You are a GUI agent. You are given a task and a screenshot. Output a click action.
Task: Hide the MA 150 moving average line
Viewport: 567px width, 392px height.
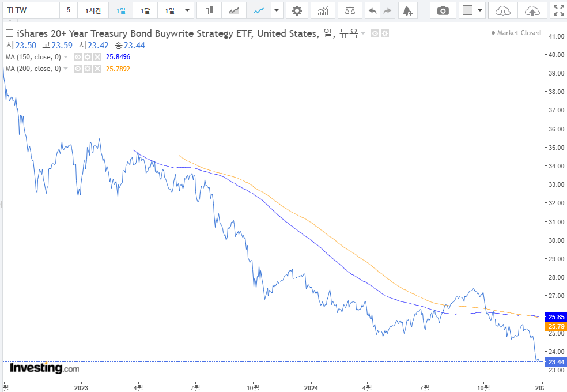(x=78, y=57)
